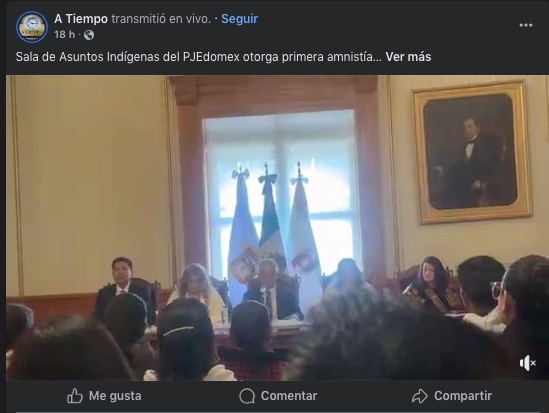Open A Tiempo page profile picture
Viewport: 549px width, 413px height.
(x=32, y=27)
